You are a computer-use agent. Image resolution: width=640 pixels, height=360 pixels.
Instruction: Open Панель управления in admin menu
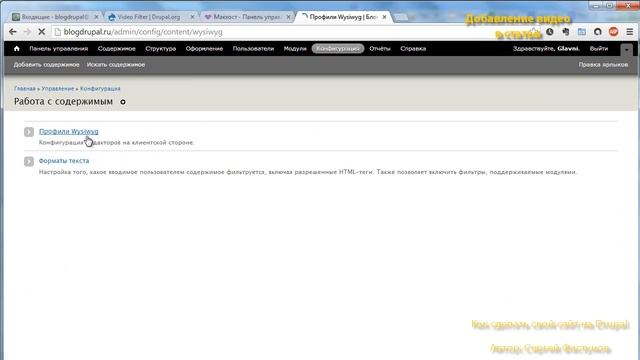click(59, 49)
